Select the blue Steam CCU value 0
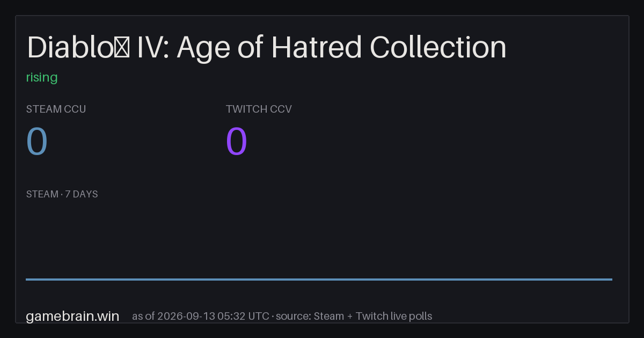This screenshot has width=644, height=338. [x=37, y=142]
